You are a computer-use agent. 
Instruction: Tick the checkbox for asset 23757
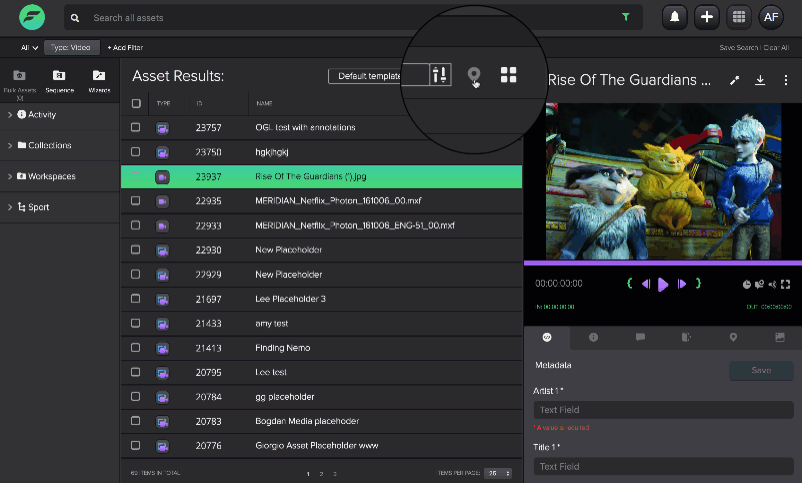136,128
